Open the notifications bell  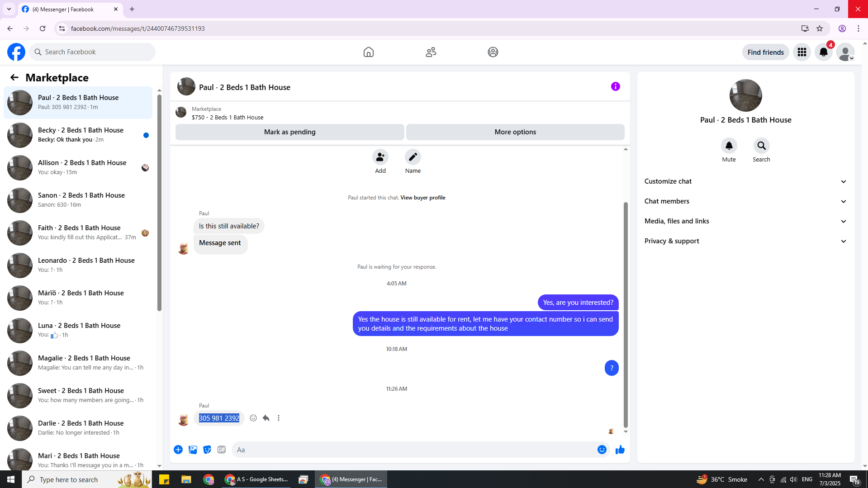pyautogui.click(x=824, y=52)
